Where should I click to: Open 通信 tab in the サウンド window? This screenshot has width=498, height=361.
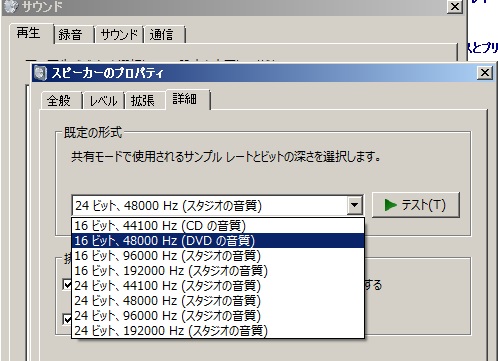pos(164,34)
